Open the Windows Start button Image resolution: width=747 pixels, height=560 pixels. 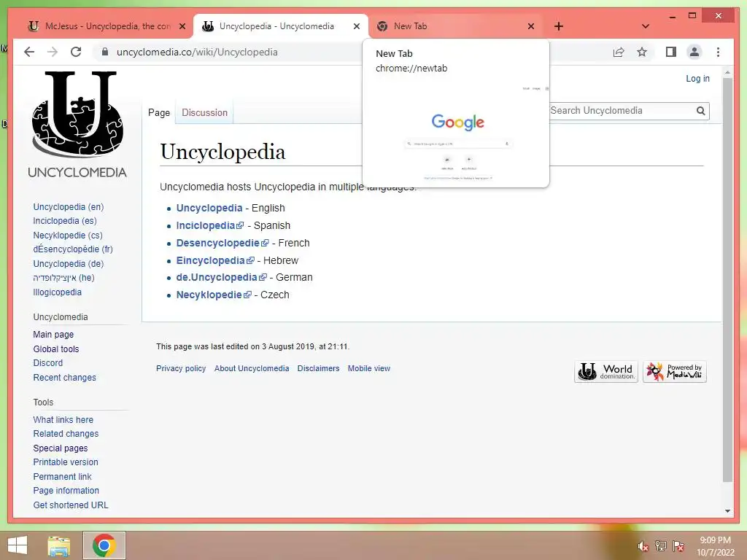pos(18,545)
